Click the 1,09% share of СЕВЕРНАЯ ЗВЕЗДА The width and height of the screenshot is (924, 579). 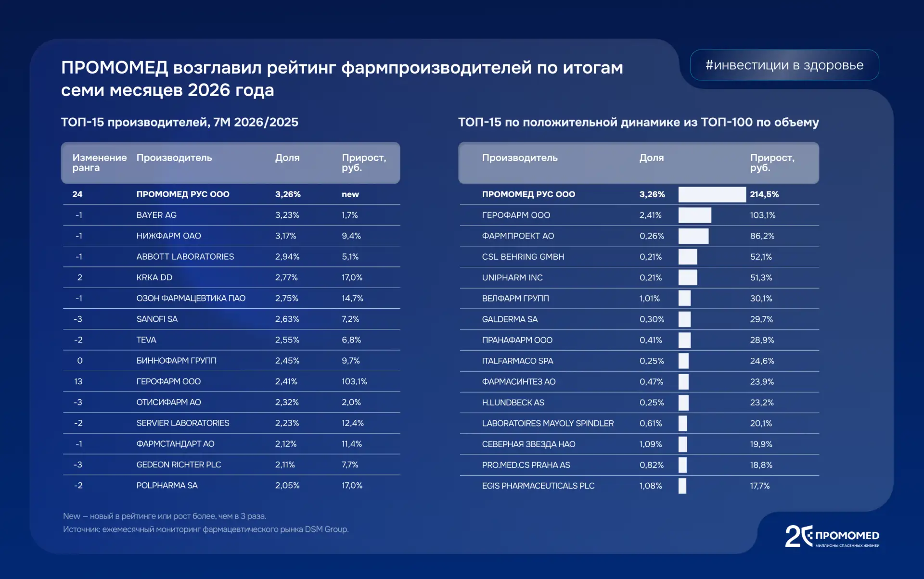(651, 444)
